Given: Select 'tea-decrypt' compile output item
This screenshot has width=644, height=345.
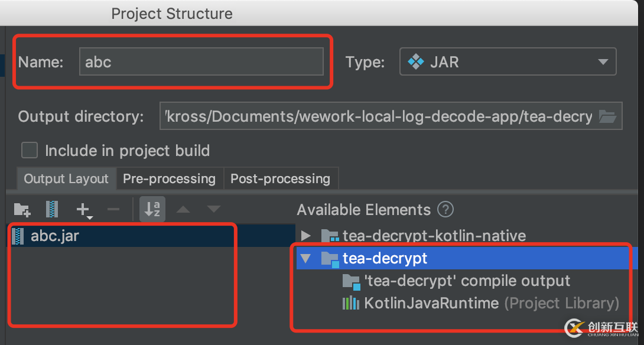Looking at the screenshot, I should 467,281.
